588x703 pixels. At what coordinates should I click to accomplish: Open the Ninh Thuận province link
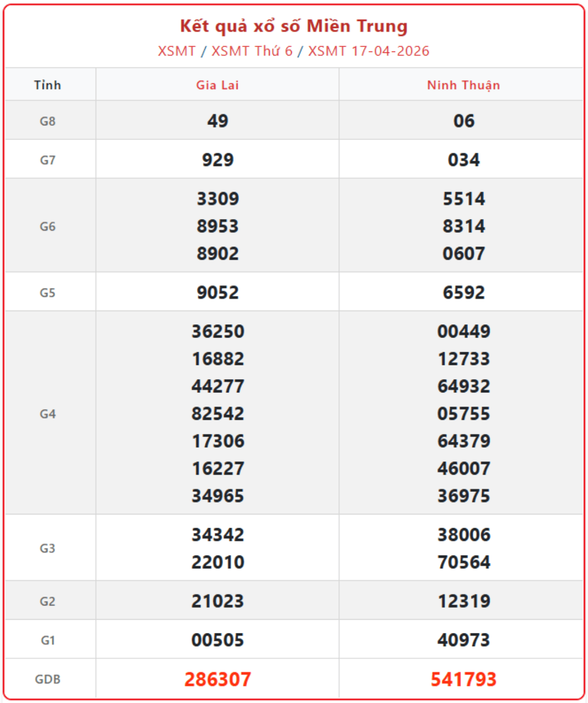pyautogui.click(x=464, y=85)
